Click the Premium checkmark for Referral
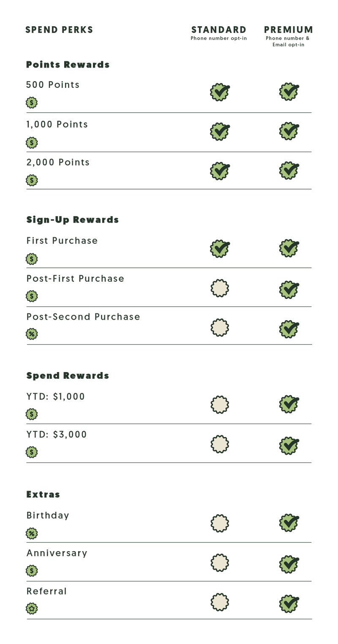Viewport: 338px width, 644px height. pos(289,603)
